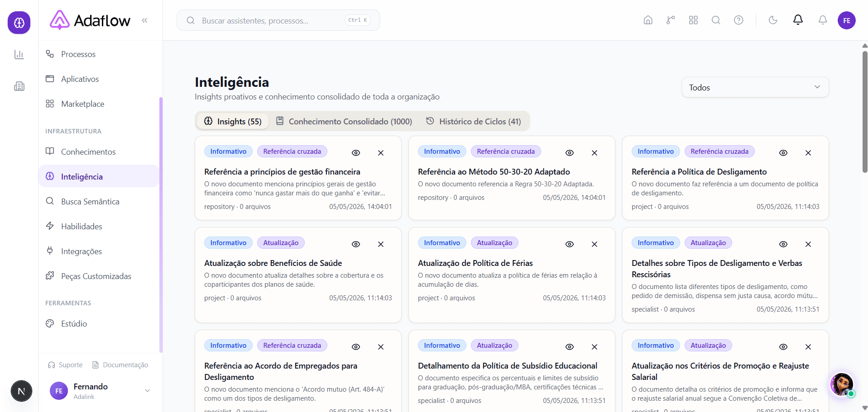
Task: Open Integrações in the sidebar
Action: 99,251
